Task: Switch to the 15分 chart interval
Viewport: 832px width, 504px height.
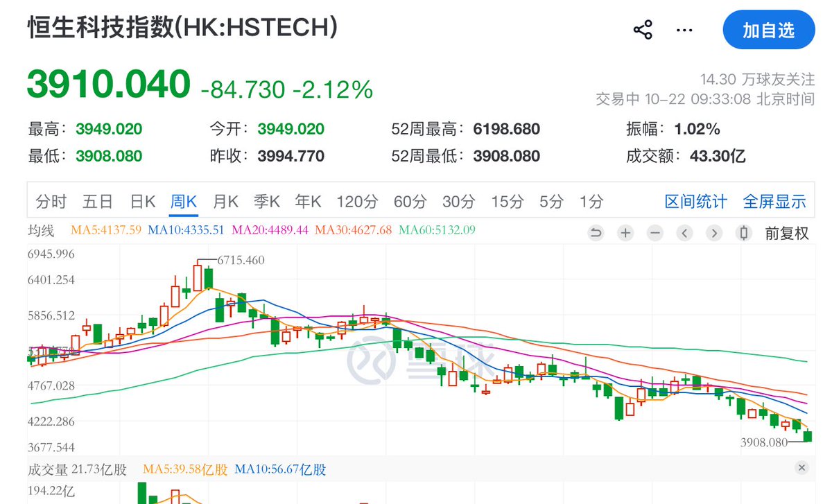Action: pyautogui.click(x=508, y=202)
